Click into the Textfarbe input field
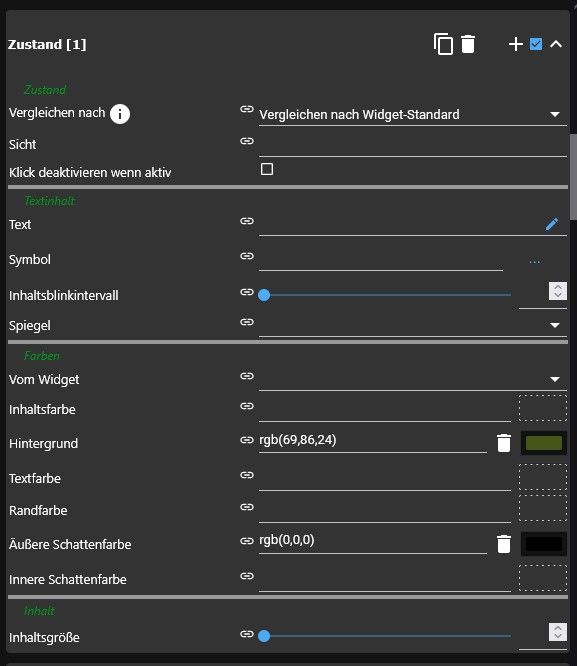The height and width of the screenshot is (666, 577). 385,479
